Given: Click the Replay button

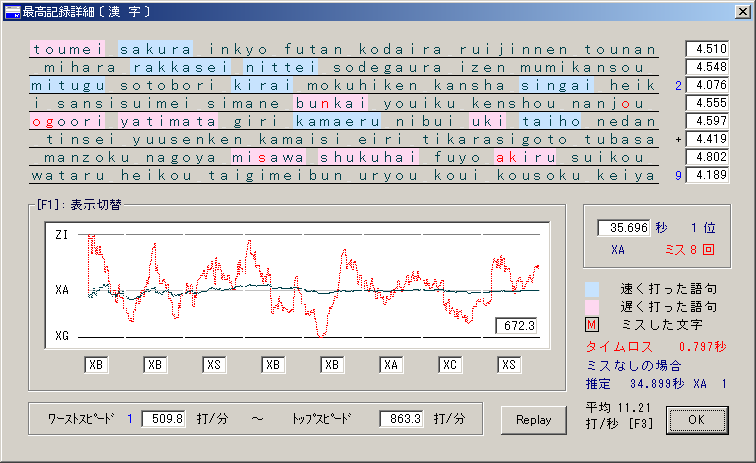Looking at the screenshot, I should 534,420.
